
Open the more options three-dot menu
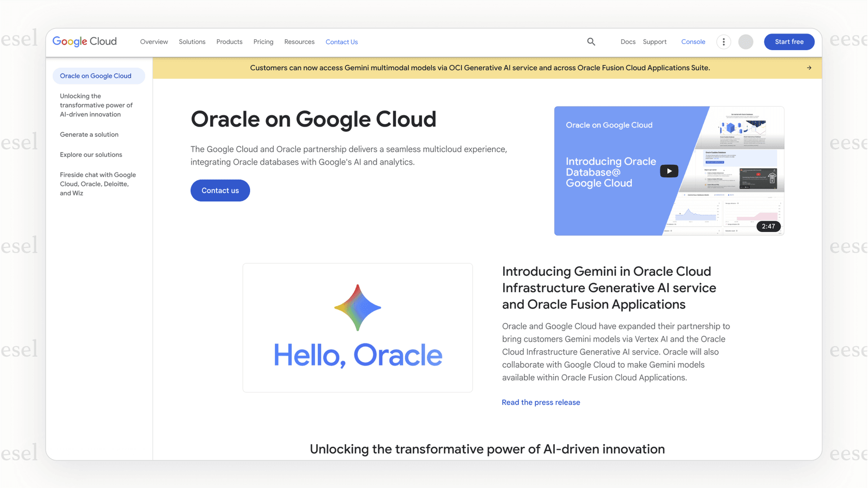point(723,42)
